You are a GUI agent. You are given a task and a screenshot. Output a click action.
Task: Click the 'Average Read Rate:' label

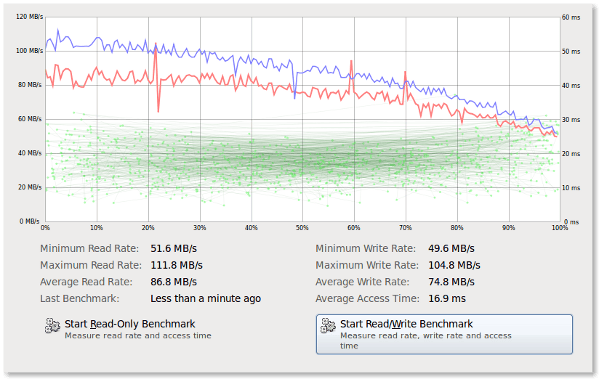pyautogui.click(x=86, y=282)
